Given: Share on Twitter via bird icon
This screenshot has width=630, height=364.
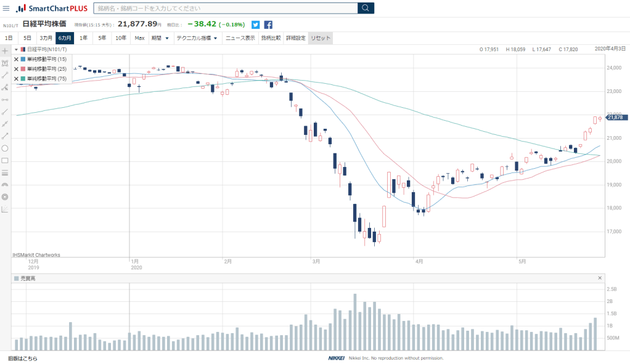Looking at the screenshot, I should pos(256,25).
